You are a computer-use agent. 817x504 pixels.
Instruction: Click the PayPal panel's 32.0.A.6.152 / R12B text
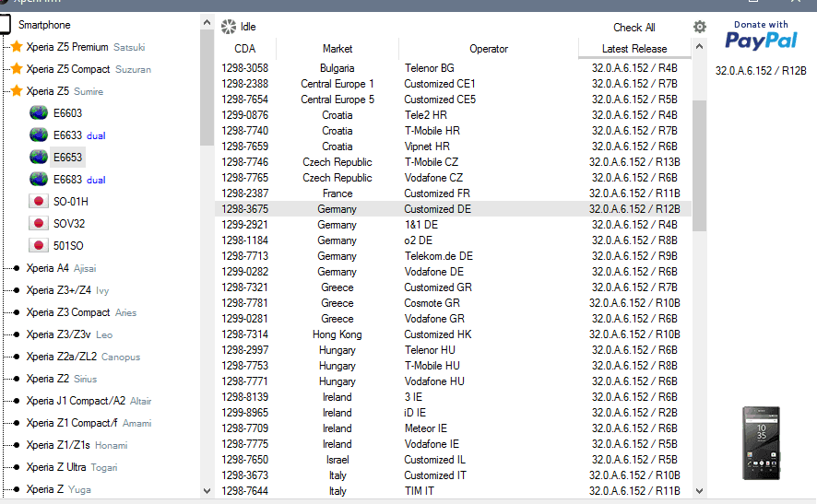click(761, 71)
